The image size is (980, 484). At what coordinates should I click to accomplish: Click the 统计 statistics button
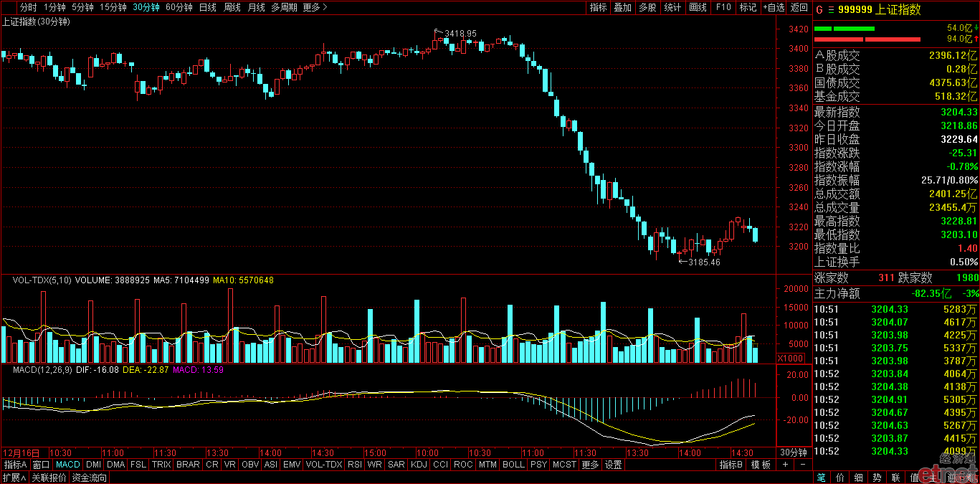(672, 7)
